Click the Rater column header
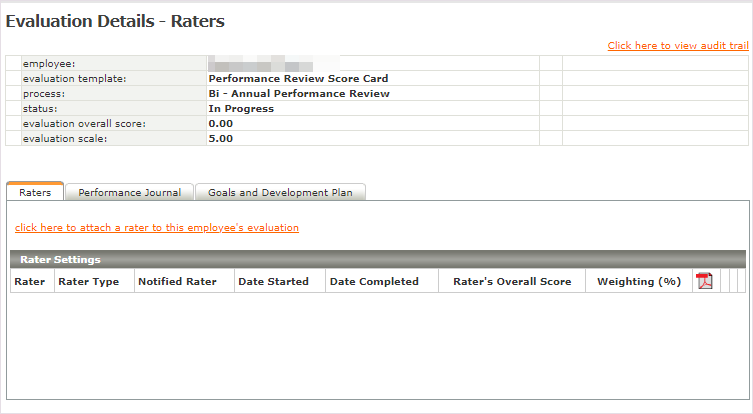Image resolution: width=753 pixels, height=414 pixels. click(x=30, y=282)
